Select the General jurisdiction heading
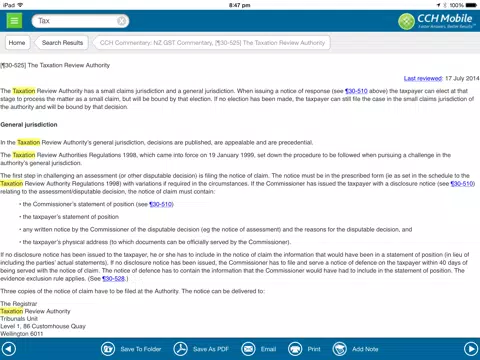Screen dimensions: 480x360 point(29,125)
